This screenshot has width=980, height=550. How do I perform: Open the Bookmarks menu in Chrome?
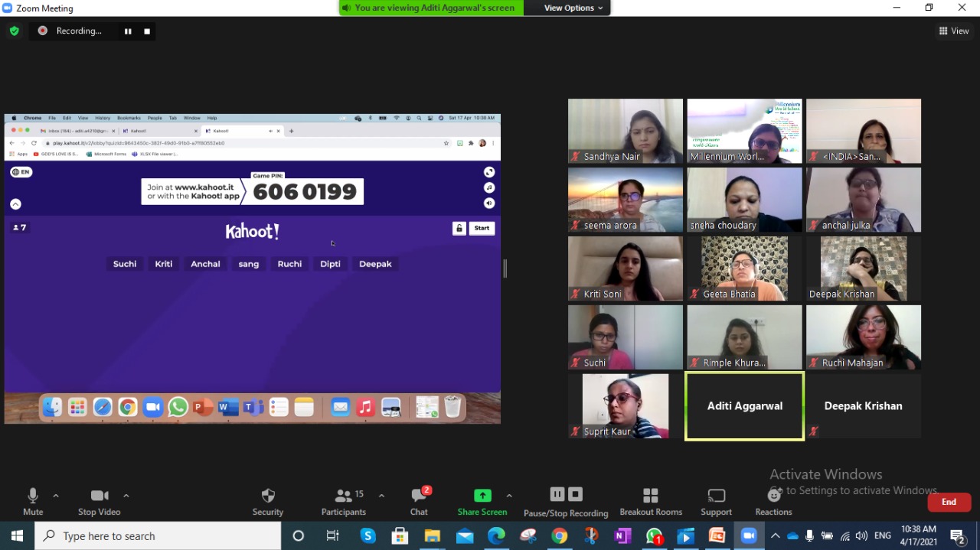pyautogui.click(x=129, y=118)
